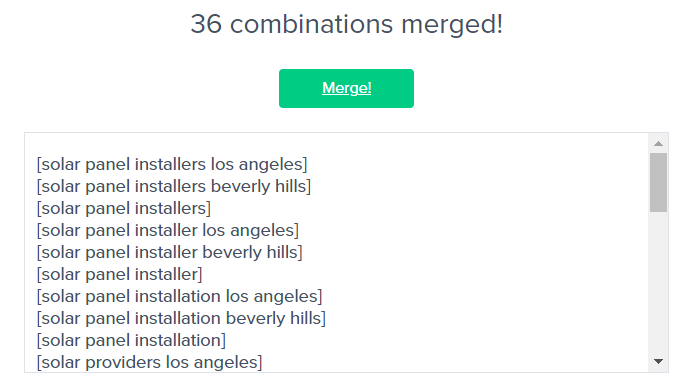Click the scrollbar thumb in results box
This screenshot has width=675, height=388.
[658, 182]
